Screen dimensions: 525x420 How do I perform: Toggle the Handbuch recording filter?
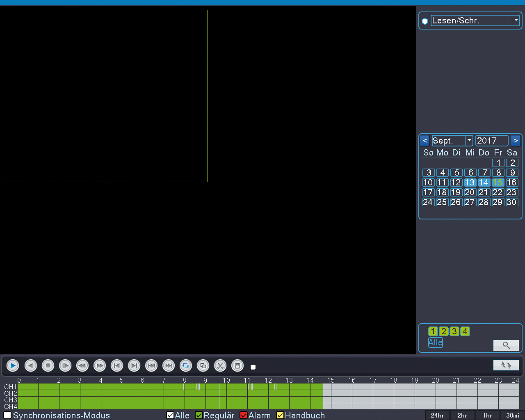280,415
